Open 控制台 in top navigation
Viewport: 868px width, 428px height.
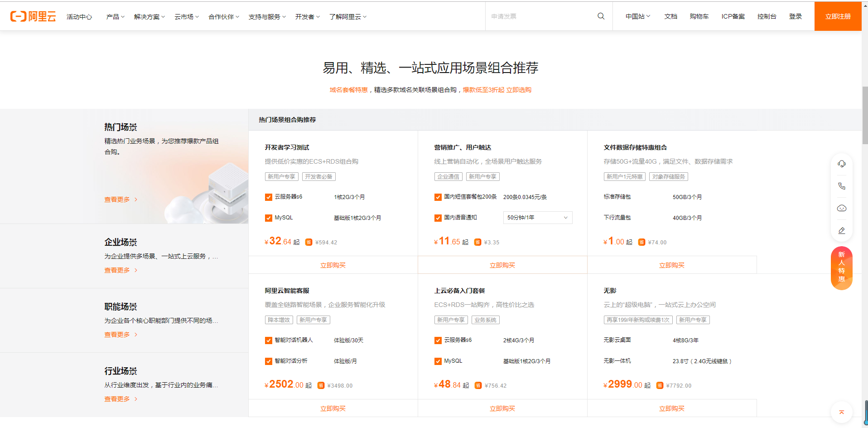(x=767, y=16)
